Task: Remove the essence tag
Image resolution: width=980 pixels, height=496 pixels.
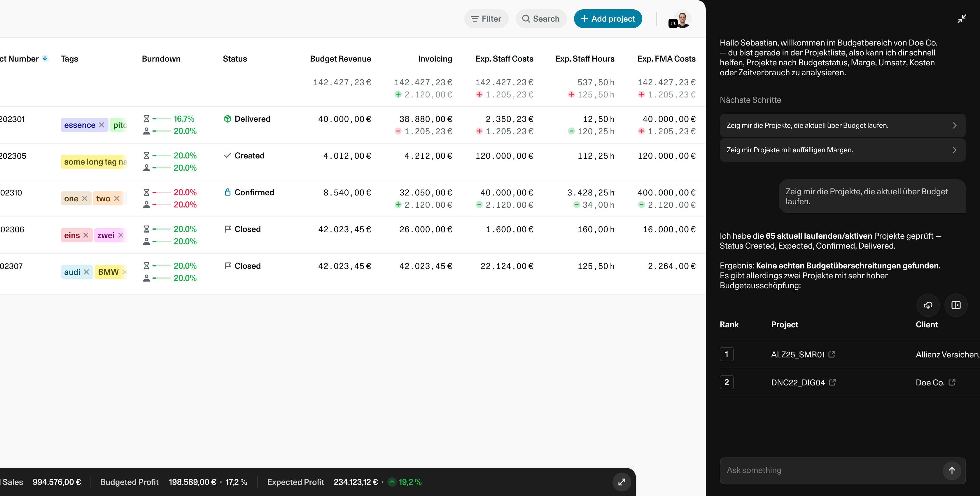Action: (x=101, y=125)
